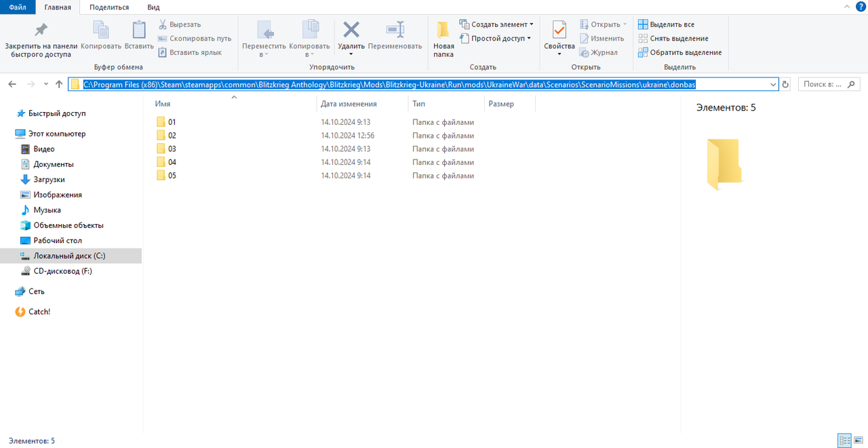Click Скопировать путь (Copy path)

[x=195, y=39]
